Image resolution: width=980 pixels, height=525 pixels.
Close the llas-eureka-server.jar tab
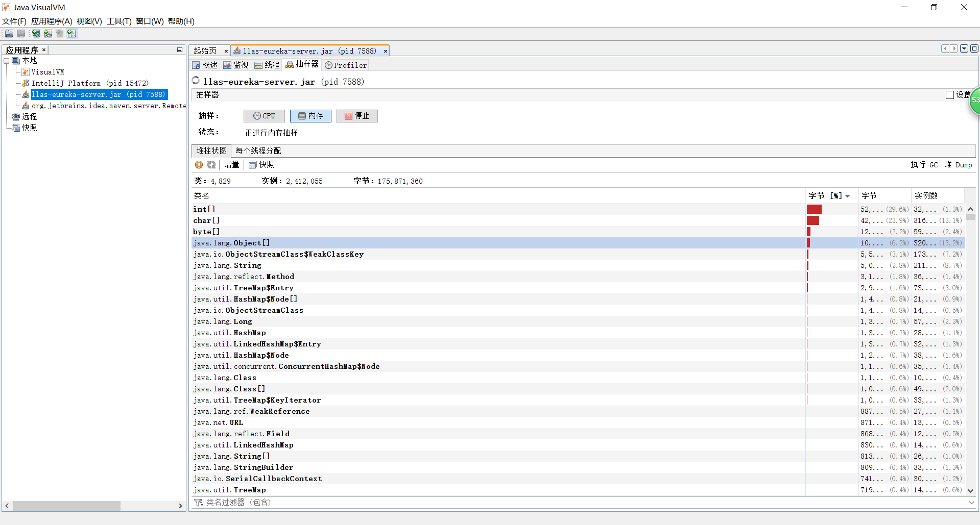[x=386, y=51]
